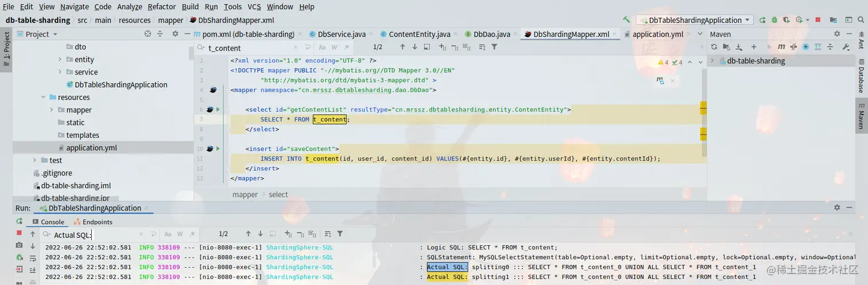Screen dimensions: 868x285
Task: Switch to ContentEntity.java tab
Action: pos(414,34)
